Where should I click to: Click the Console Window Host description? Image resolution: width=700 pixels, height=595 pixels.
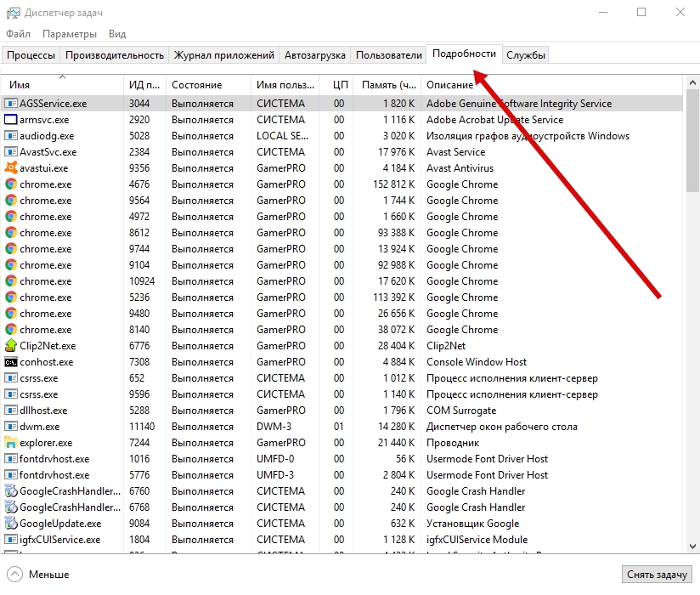477,362
